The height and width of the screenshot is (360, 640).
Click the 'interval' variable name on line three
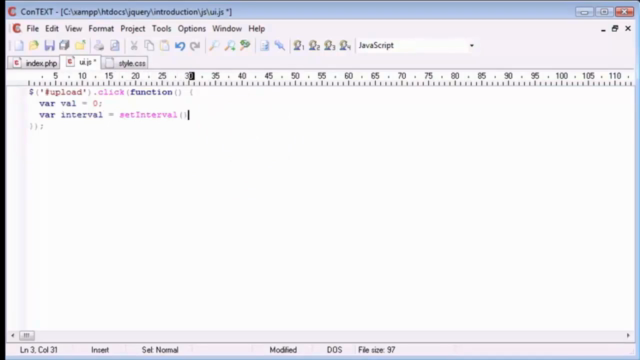tap(82, 115)
